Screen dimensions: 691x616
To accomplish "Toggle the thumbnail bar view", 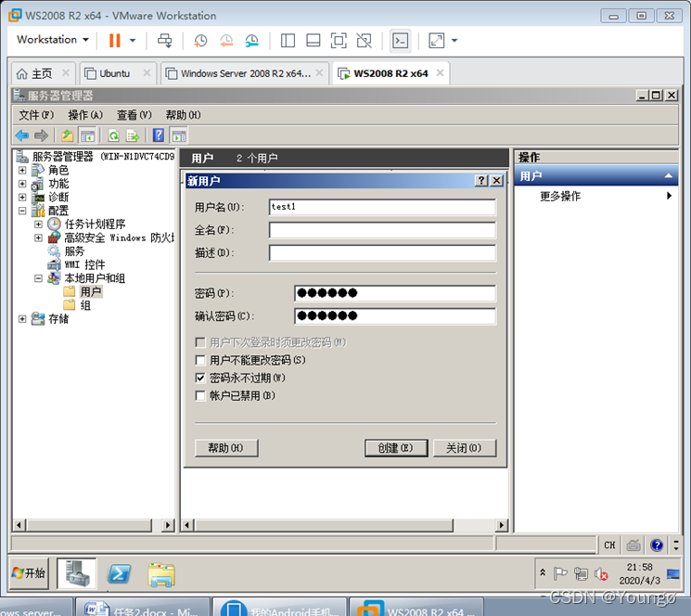I will tap(314, 41).
